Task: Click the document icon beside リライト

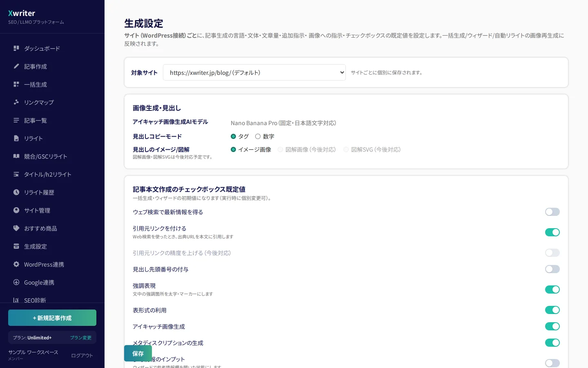Action: click(16, 138)
